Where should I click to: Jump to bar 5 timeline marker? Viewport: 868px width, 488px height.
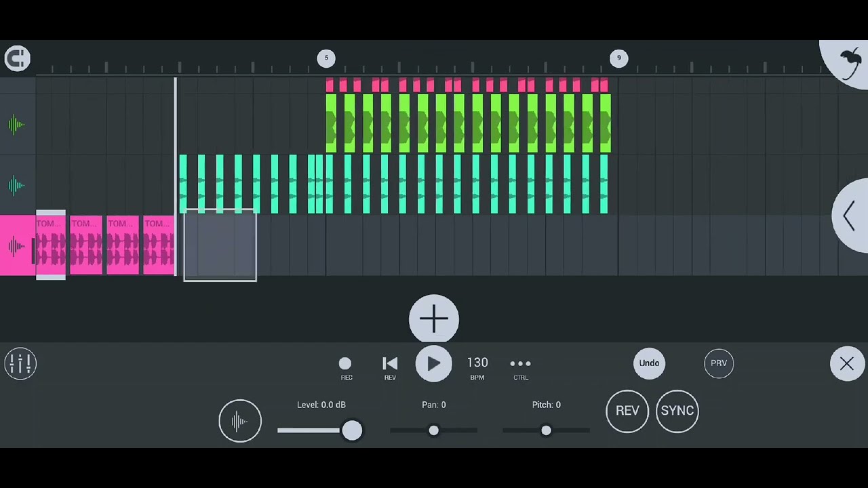point(326,58)
